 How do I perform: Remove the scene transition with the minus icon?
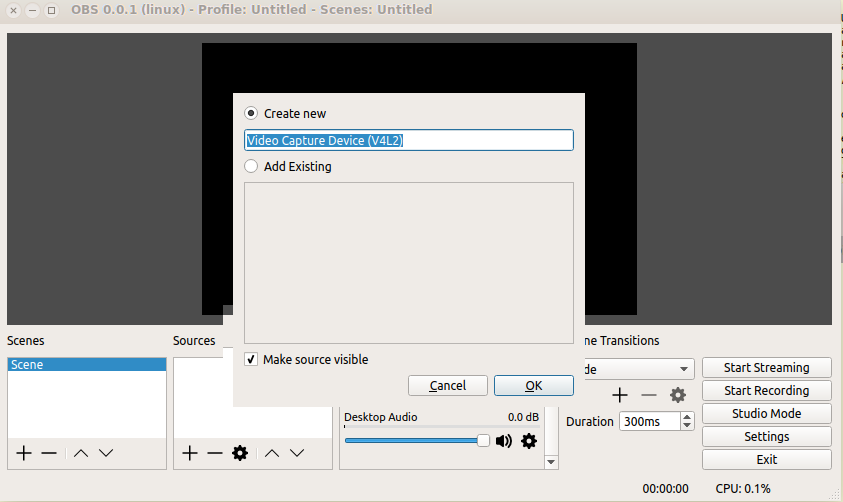pos(649,396)
